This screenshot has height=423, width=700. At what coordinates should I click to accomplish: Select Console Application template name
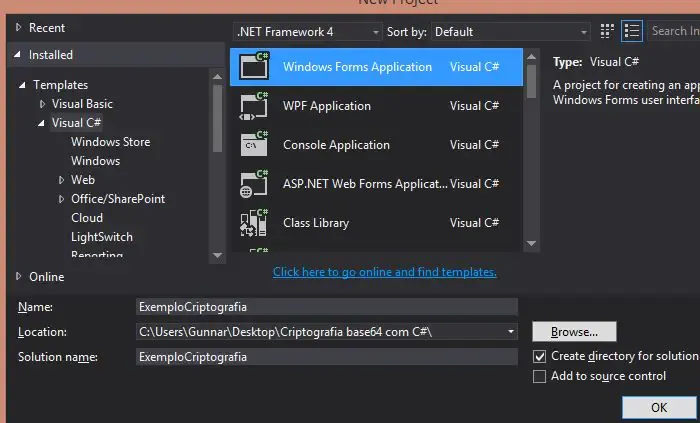pyautogui.click(x=336, y=145)
